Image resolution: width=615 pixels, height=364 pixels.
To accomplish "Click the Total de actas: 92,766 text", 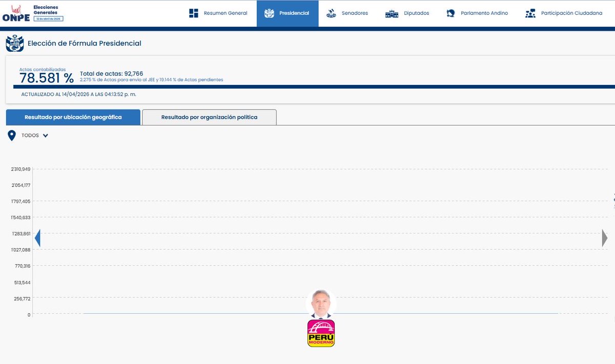I will (111, 74).
